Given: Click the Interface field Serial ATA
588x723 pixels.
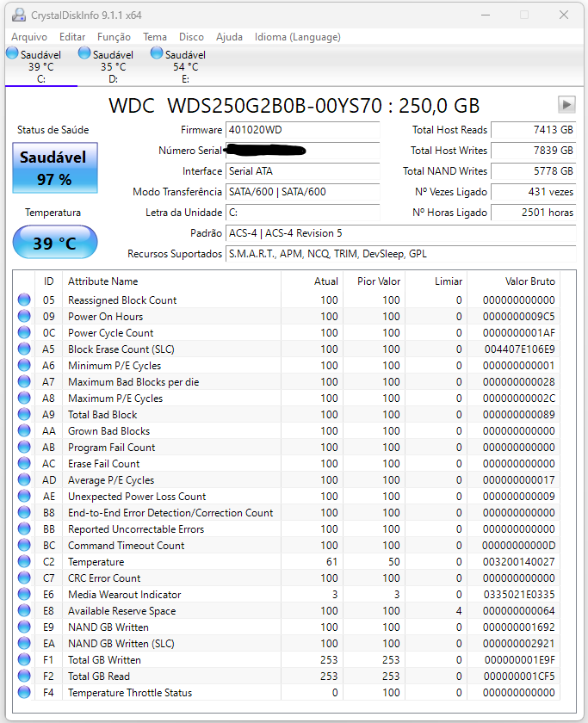Looking at the screenshot, I should click(x=302, y=171).
